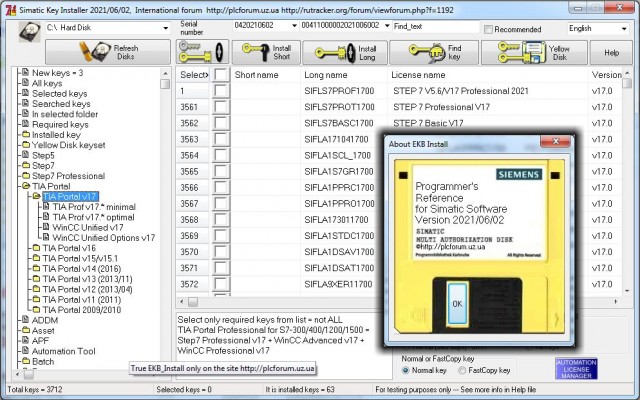Click the Batch folder icon
Image resolution: width=640 pixels, height=400 pixels.
point(26,361)
